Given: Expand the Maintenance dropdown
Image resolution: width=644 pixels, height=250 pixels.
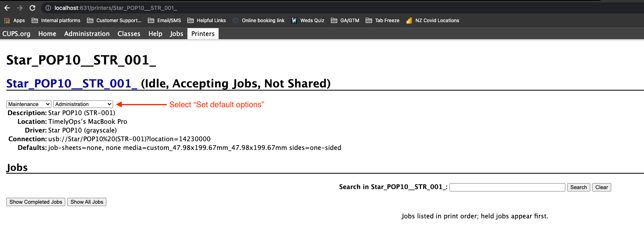Looking at the screenshot, I should click(x=29, y=104).
